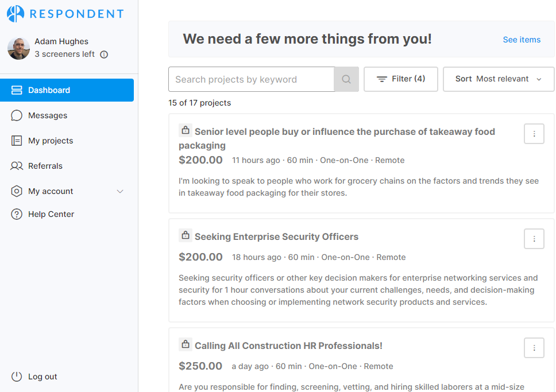Open the Messages speech bubble icon
Viewport: 556px width, 392px height.
[17, 115]
